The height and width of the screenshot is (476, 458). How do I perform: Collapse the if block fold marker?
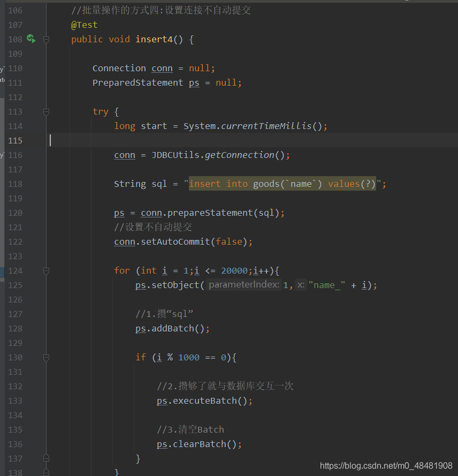pyautogui.click(x=46, y=358)
